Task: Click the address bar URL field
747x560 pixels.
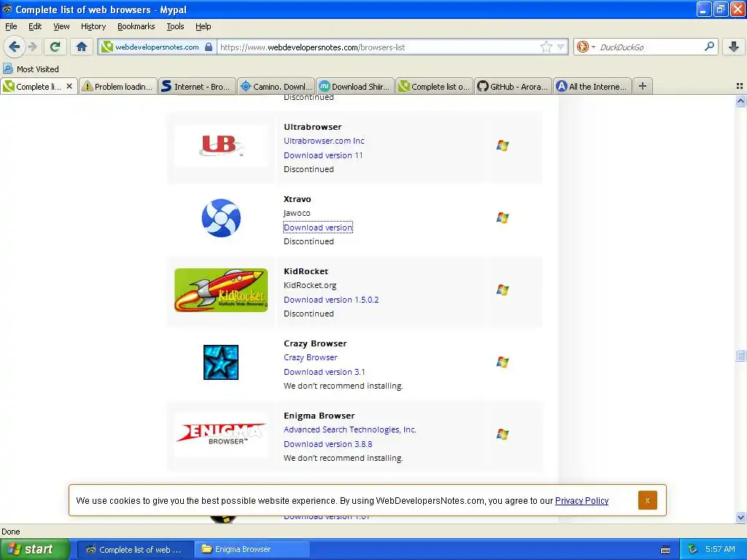Action: pyautogui.click(x=379, y=47)
